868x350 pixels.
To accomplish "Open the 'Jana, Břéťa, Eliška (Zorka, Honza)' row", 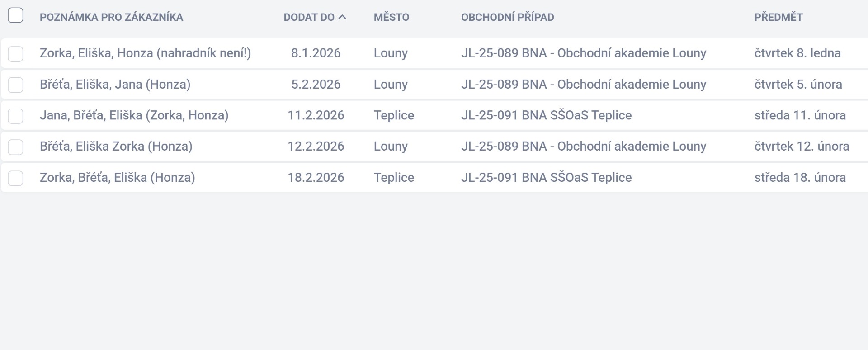I will (134, 115).
